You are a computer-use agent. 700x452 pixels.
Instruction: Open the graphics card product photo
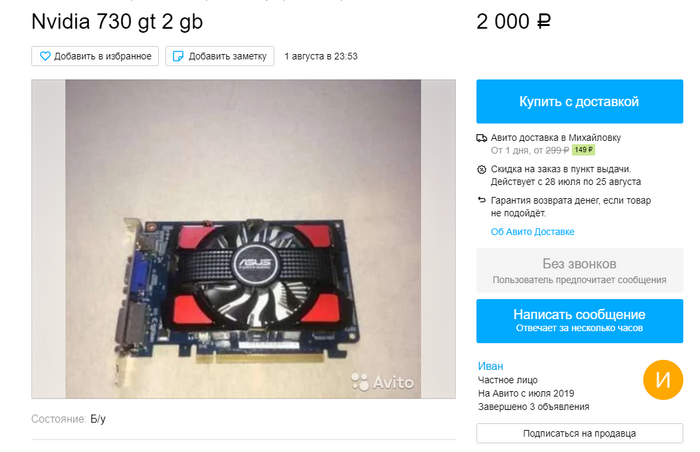pos(243,239)
